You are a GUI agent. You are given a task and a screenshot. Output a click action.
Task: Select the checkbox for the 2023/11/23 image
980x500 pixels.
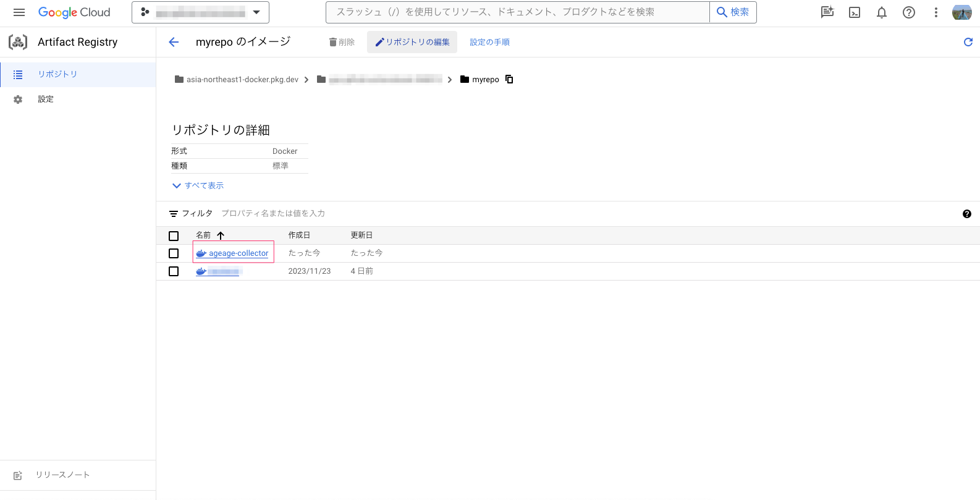[x=174, y=271]
